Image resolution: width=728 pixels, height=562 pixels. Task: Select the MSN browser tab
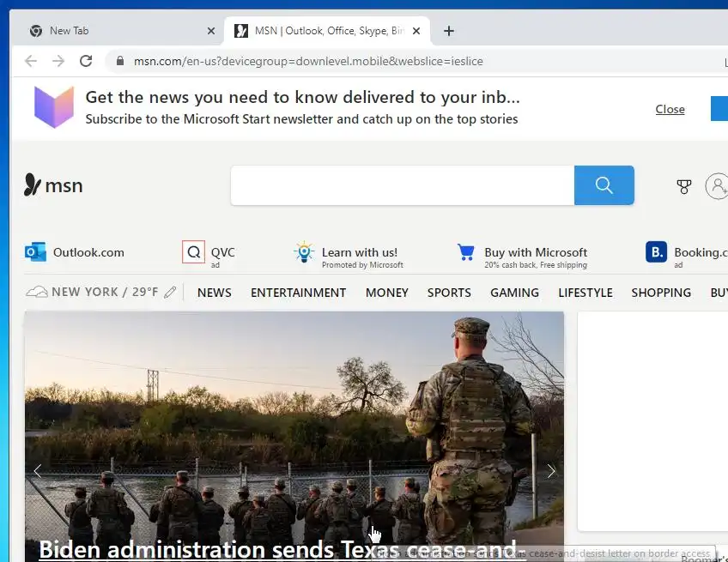[327, 31]
